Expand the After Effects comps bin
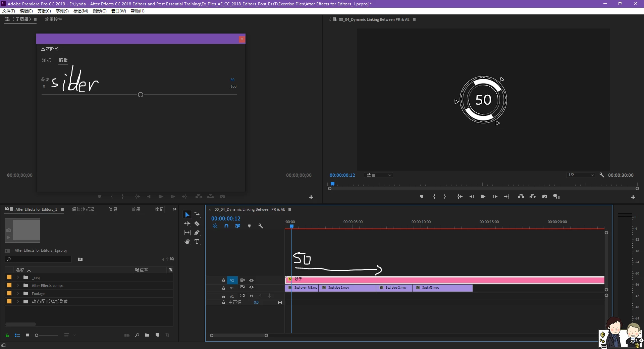Screen dimensions: 644x349 pos(18,285)
